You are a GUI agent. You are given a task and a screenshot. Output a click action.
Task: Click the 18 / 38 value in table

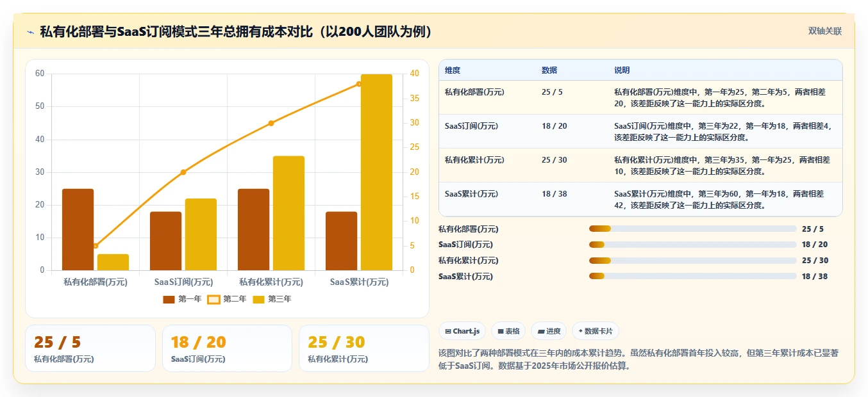tap(555, 194)
